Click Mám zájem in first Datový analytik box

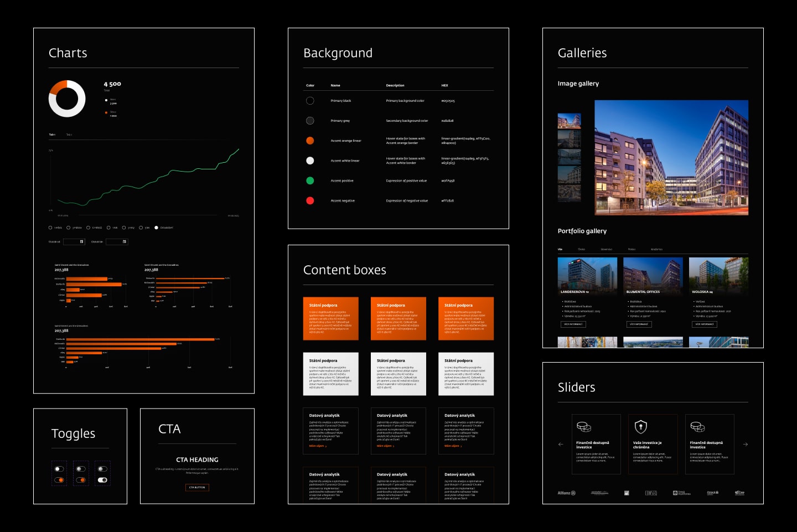(318, 446)
